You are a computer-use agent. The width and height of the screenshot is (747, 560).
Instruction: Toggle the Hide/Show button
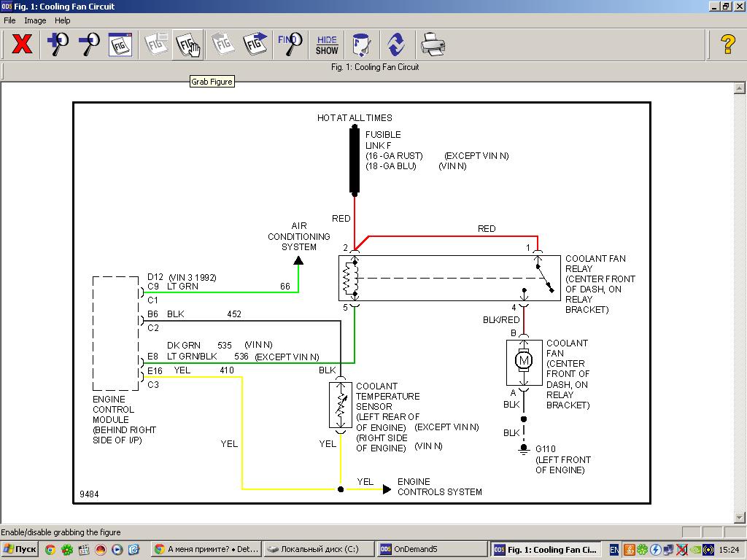click(x=327, y=44)
